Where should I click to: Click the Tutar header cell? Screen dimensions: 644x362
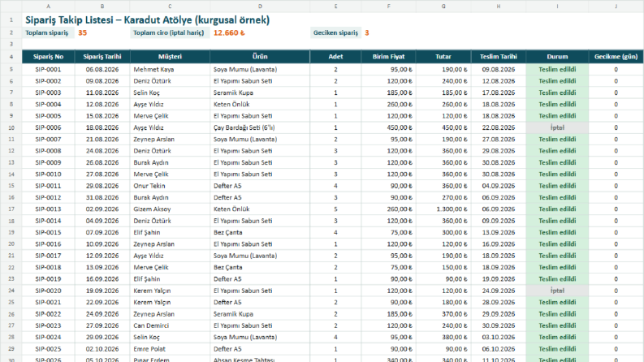(443, 57)
